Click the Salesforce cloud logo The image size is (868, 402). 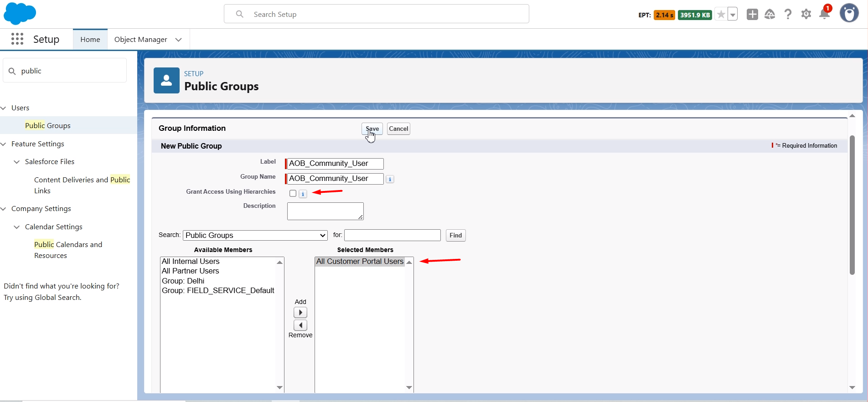[x=20, y=13]
